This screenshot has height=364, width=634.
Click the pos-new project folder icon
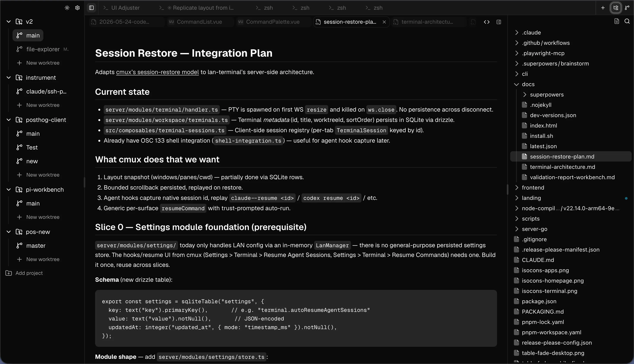click(19, 232)
